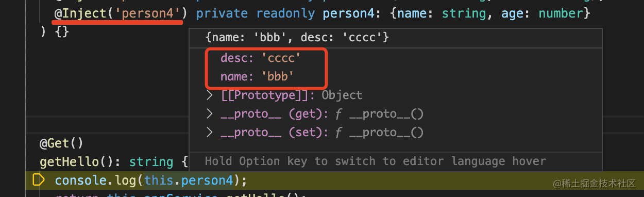Image resolution: width=644 pixels, height=197 pixels.
Task: Click the string return type of getHello
Action: point(151,162)
